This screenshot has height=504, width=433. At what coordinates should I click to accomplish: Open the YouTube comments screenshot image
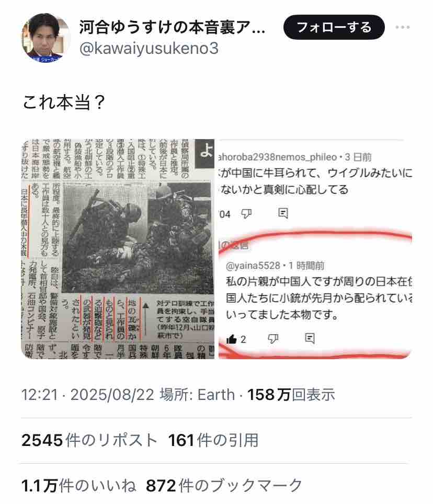tap(315, 249)
